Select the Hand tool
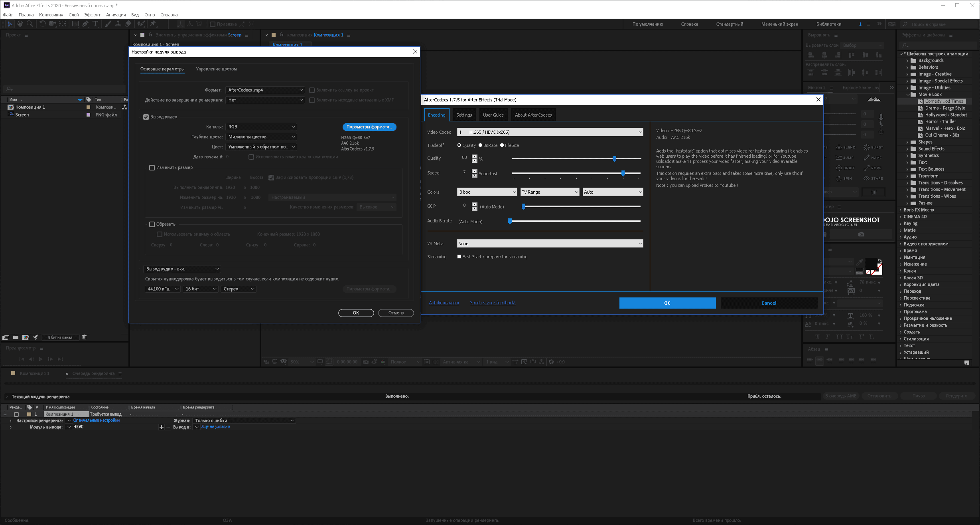980x525 pixels. pyautogui.click(x=20, y=24)
